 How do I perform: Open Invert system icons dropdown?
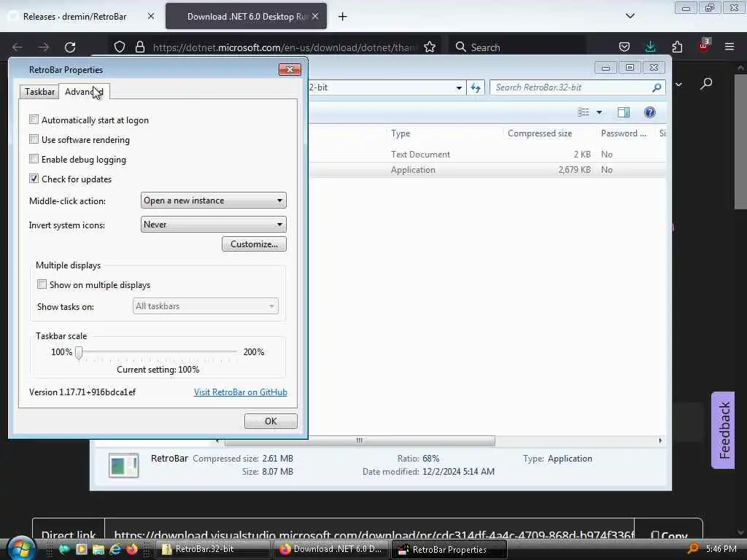pos(214,225)
